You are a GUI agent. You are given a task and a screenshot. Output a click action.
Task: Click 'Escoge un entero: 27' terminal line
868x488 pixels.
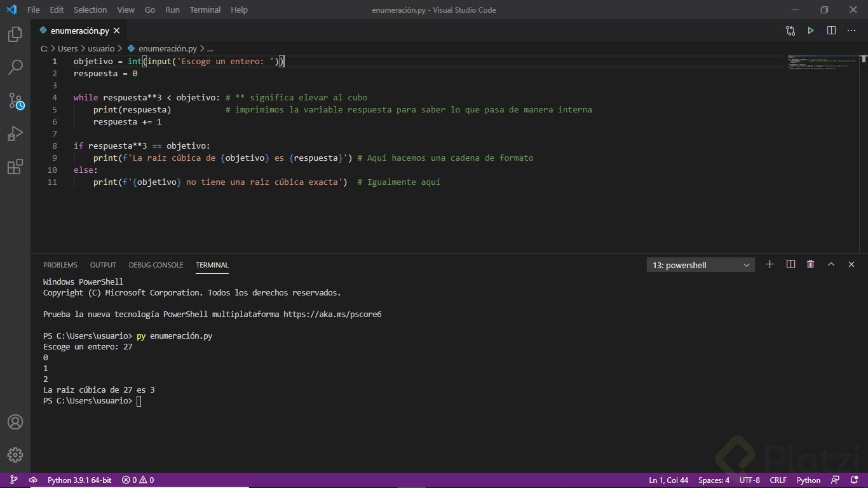pyautogui.click(x=88, y=347)
